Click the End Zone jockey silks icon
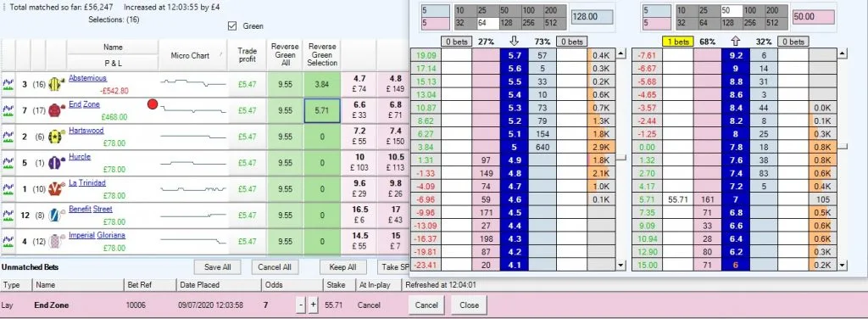Viewport: 868px width, 319px height. [54, 110]
